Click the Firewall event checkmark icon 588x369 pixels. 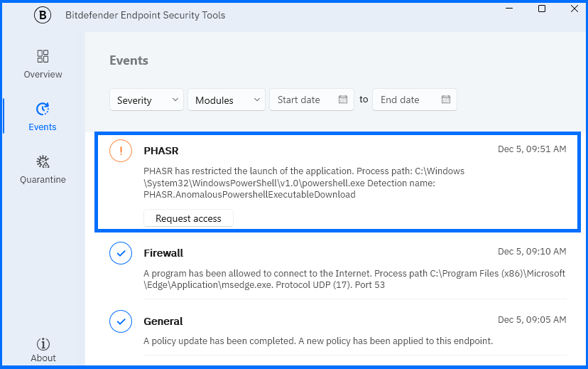[121, 252]
